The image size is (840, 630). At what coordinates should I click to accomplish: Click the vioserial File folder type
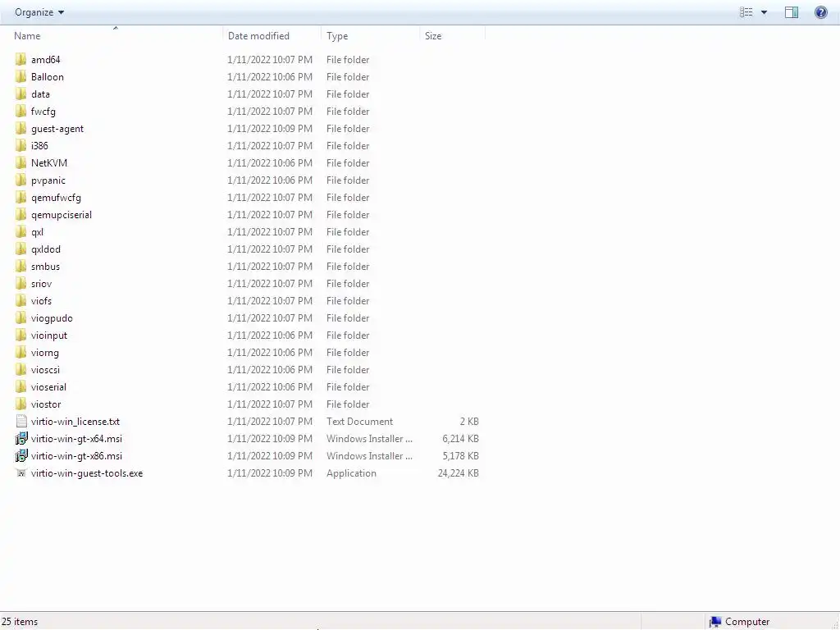[348, 387]
